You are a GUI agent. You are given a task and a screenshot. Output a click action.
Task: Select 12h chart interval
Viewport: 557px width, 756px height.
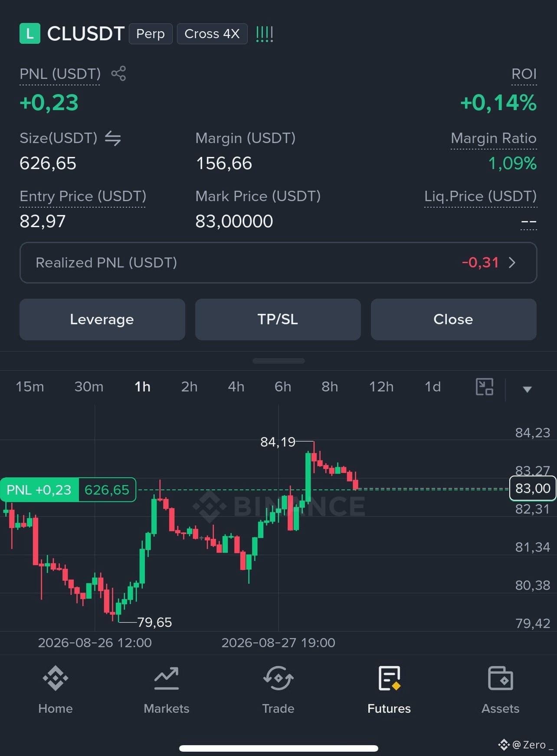(x=381, y=387)
